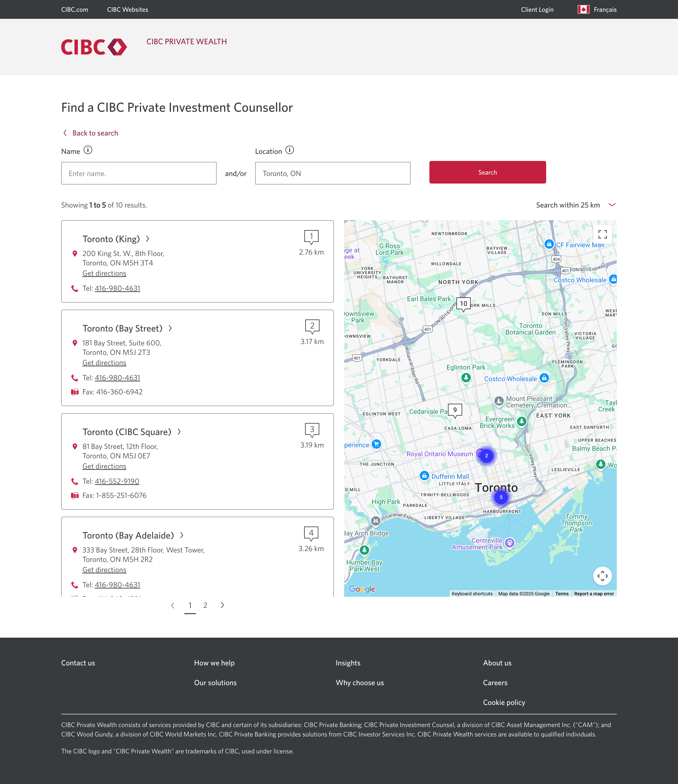Image resolution: width=678 pixels, height=784 pixels.
Task: Open CIBC.com in top bar
Action: [x=75, y=9]
